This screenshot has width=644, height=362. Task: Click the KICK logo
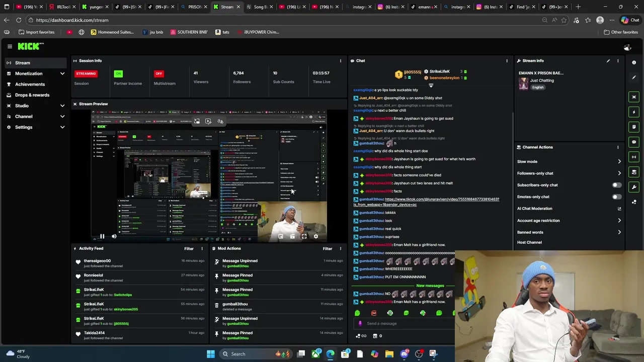tap(31, 46)
